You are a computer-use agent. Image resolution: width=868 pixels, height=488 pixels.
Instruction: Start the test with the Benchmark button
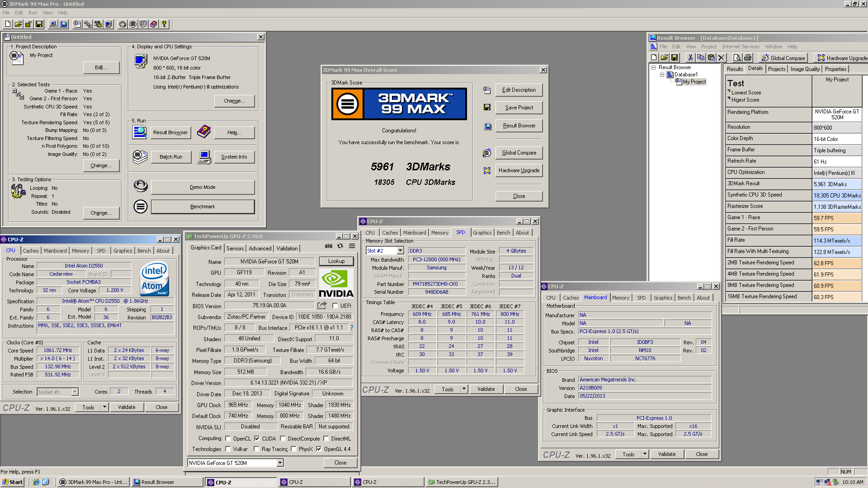click(203, 206)
